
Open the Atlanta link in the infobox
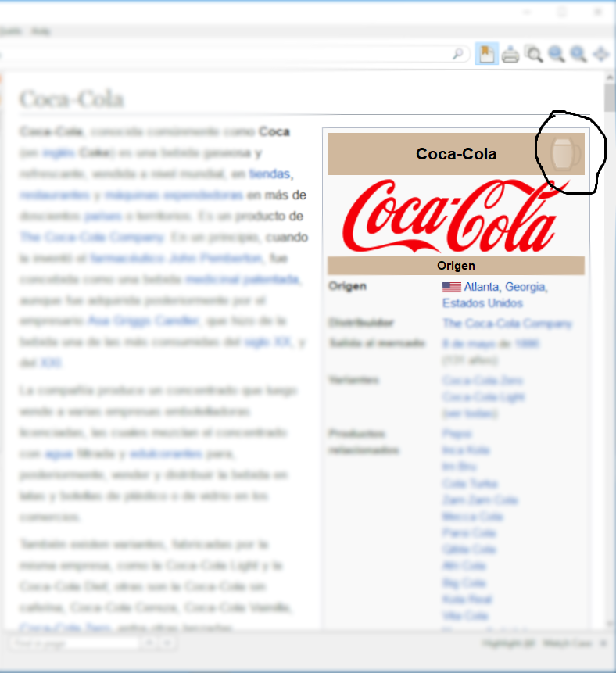481,287
